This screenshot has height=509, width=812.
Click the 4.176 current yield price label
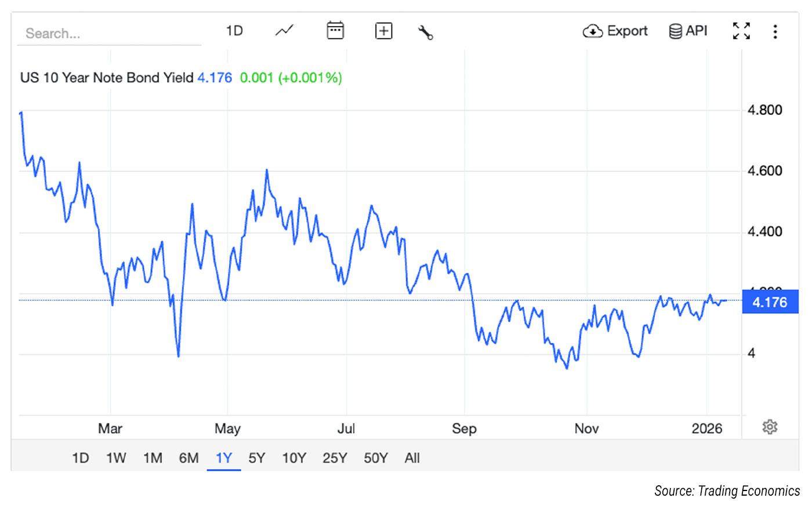pyautogui.click(x=770, y=302)
